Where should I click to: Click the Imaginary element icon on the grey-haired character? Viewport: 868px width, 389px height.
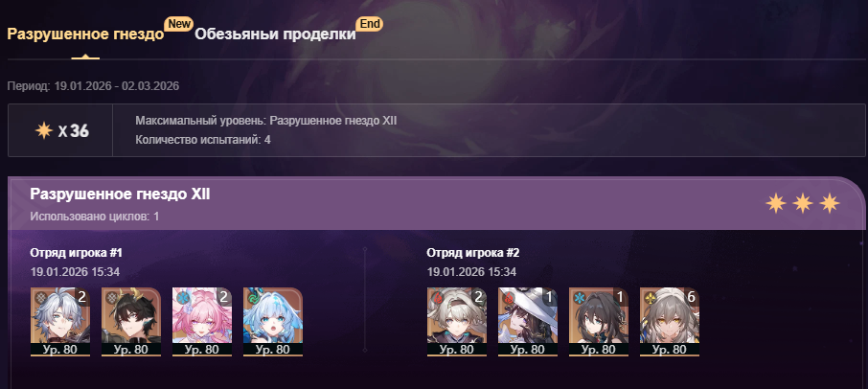[649, 297]
